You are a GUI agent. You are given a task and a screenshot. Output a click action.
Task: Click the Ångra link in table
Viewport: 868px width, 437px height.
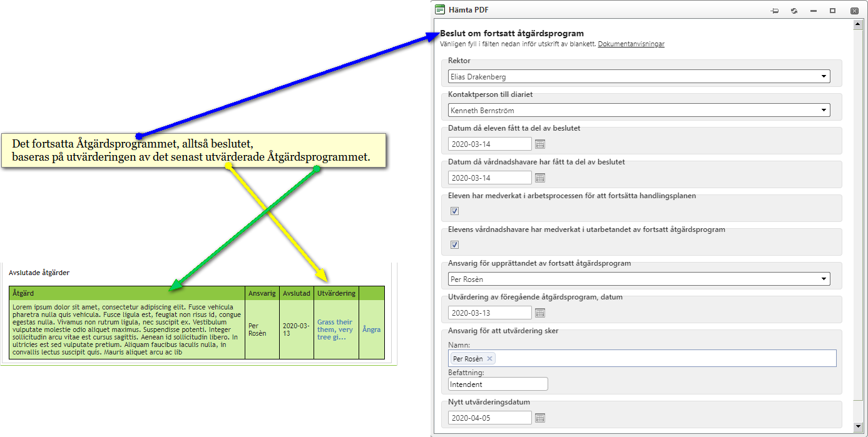[x=371, y=329]
